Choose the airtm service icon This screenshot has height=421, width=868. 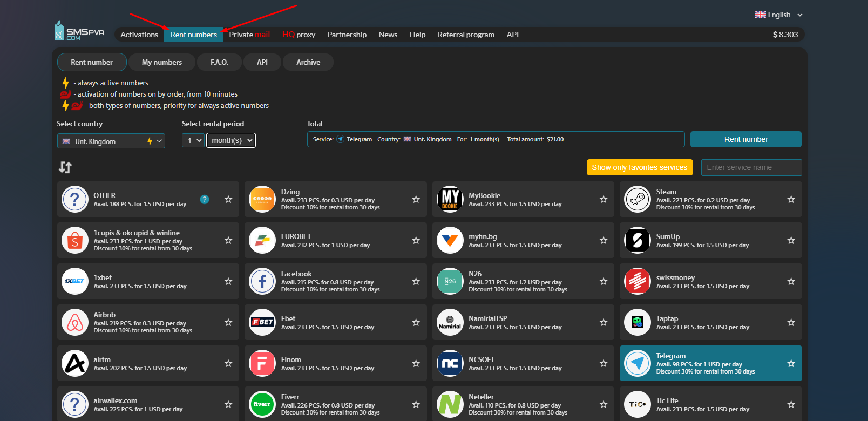[x=75, y=363]
